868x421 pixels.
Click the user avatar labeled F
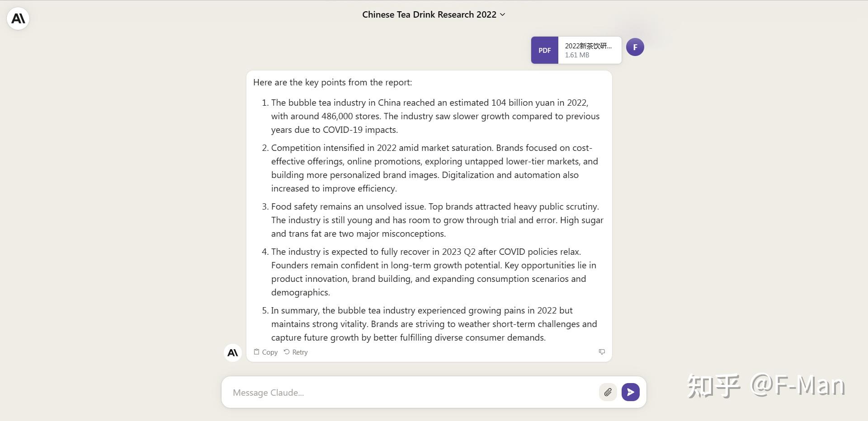pos(635,47)
